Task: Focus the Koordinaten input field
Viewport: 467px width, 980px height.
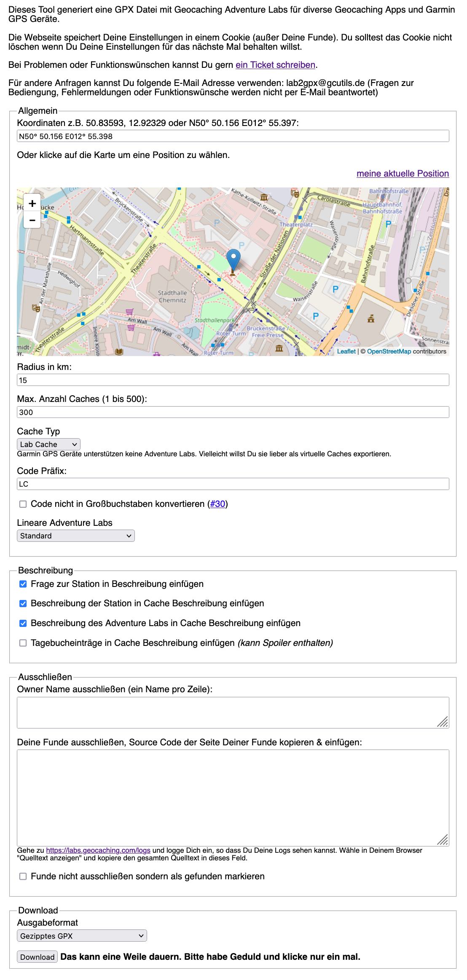Action: (x=233, y=136)
